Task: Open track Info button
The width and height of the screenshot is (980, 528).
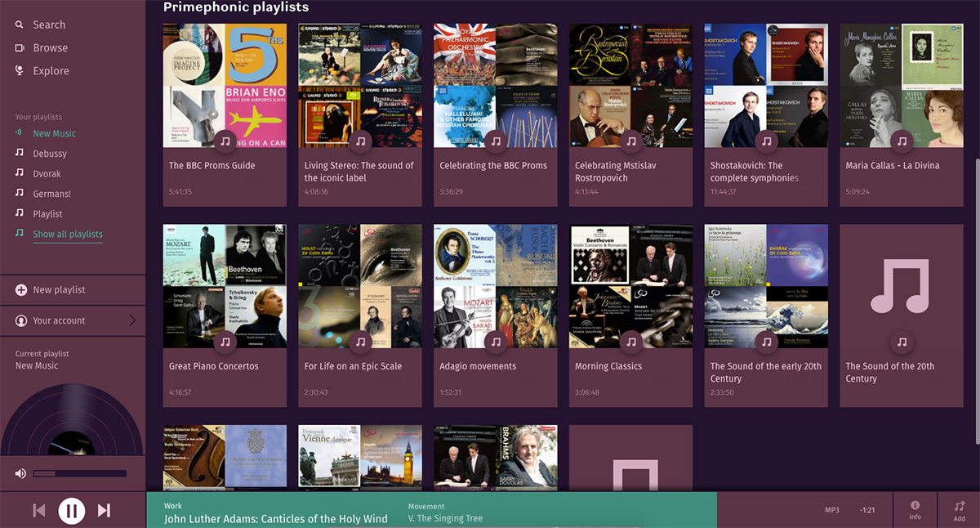Action: [x=915, y=510]
